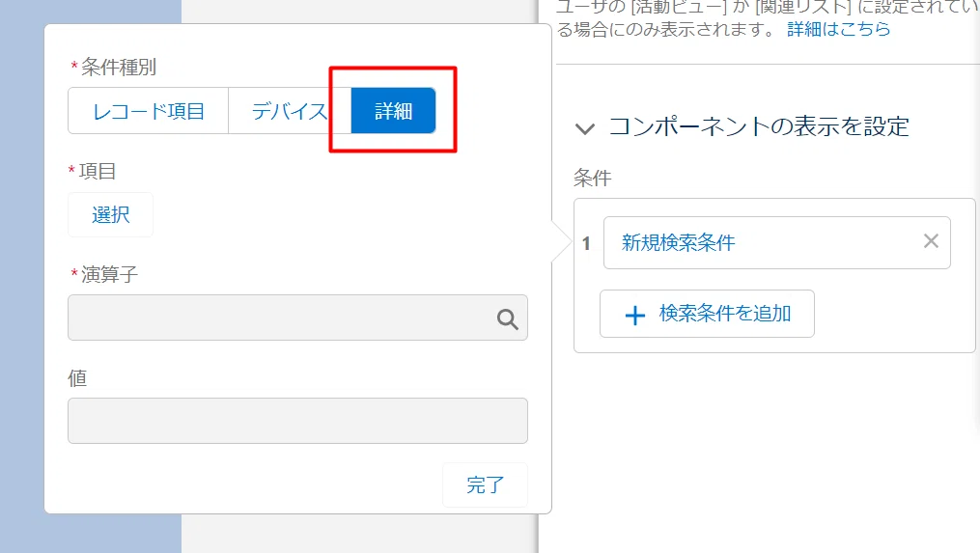Select the デバイス condition type
This screenshot has height=553, width=980.
click(290, 111)
